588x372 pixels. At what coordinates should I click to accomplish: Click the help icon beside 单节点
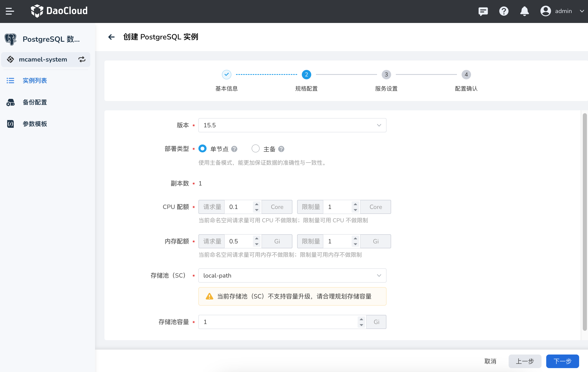coord(234,149)
